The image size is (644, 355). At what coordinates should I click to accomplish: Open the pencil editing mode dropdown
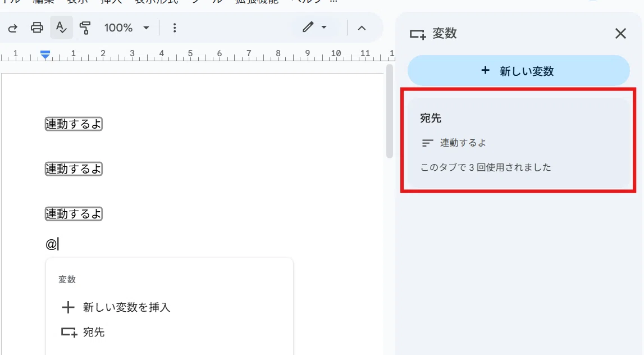pos(314,28)
